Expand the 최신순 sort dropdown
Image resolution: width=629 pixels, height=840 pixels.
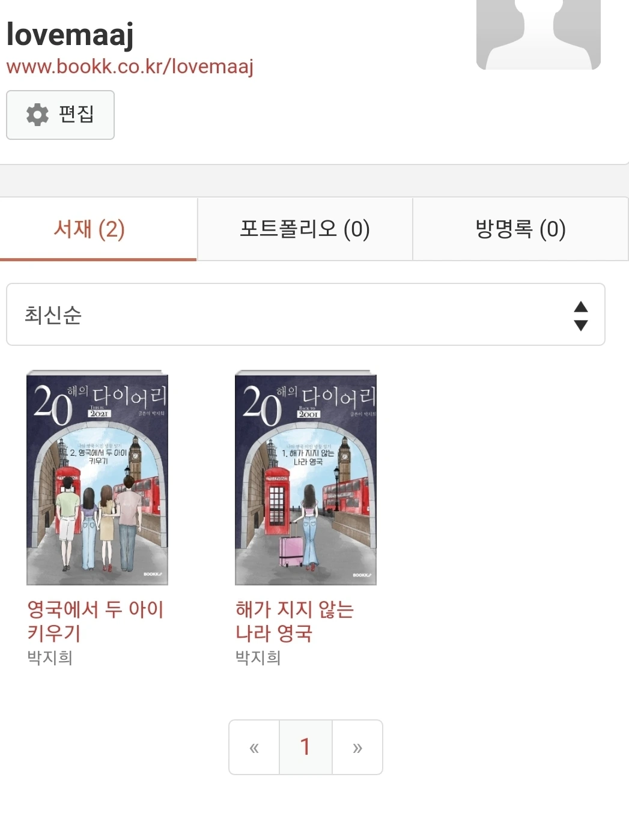pos(305,315)
